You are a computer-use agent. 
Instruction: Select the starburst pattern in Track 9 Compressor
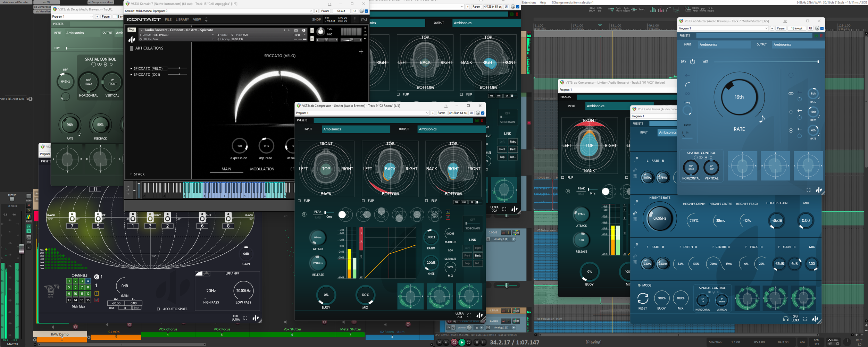click(x=434, y=215)
